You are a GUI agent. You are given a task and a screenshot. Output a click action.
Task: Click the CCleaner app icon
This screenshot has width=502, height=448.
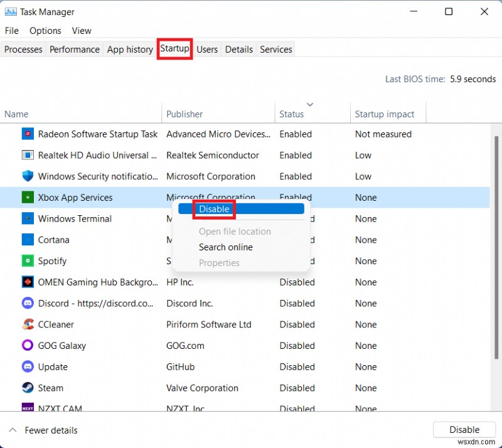pos(28,324)
